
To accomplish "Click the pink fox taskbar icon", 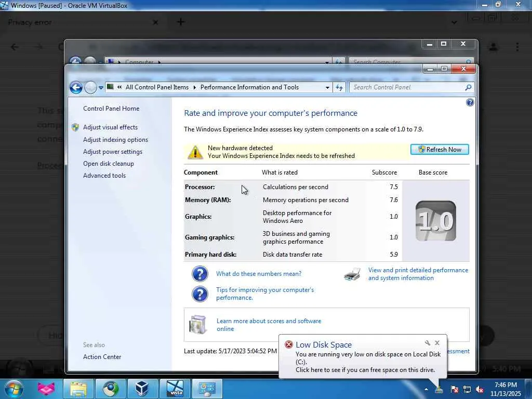I will (x=46, y=389).
